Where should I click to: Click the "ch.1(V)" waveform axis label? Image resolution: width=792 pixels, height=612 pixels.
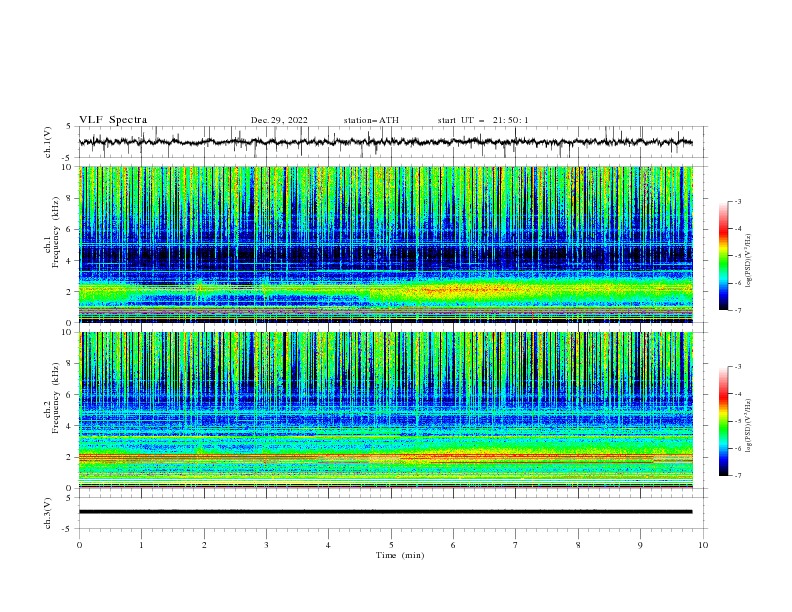[48, 142]
